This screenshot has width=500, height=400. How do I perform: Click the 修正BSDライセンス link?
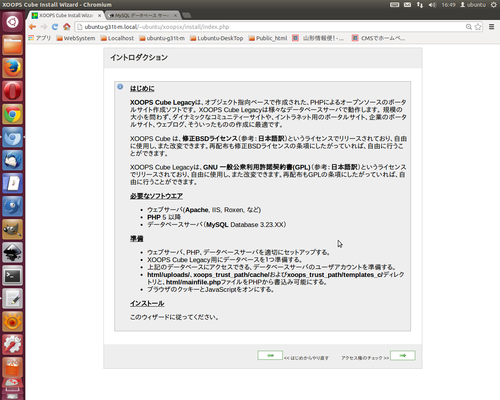pyautogui.click(x=210, y=138)
